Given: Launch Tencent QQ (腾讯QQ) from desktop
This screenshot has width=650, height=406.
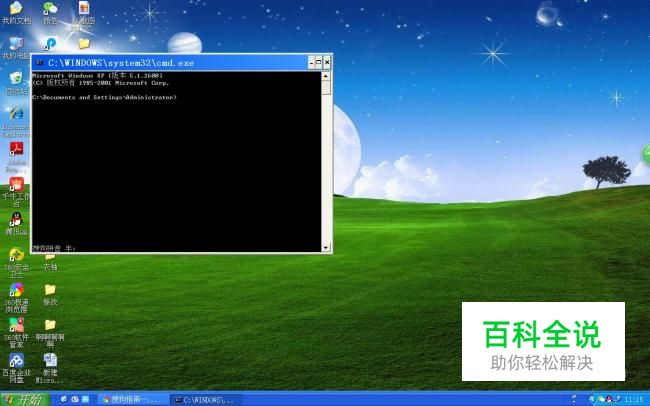Looking at the screenshot, I should click(x=16, y=224).
